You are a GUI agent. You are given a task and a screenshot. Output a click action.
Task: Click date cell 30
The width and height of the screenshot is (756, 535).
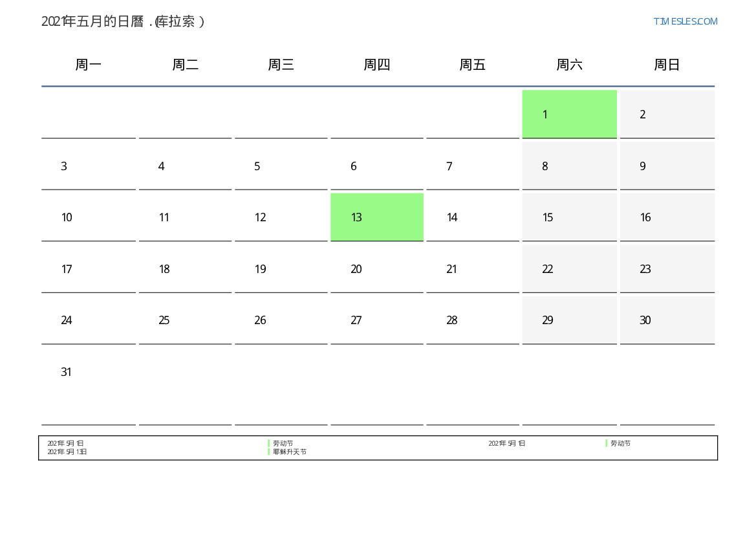(x=667, y=320)
